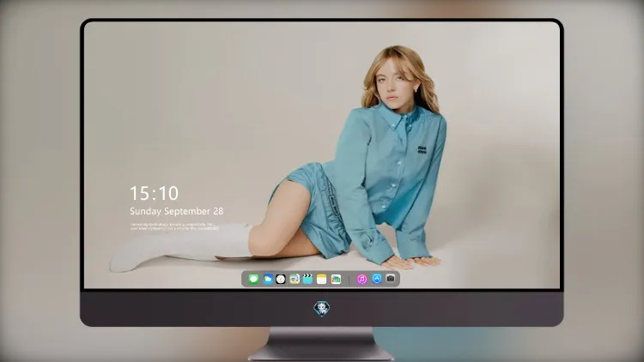This screenshot has width=644, height=362.
Task: Launch the pink iTunes music app
Action: [x=361, y=279]
